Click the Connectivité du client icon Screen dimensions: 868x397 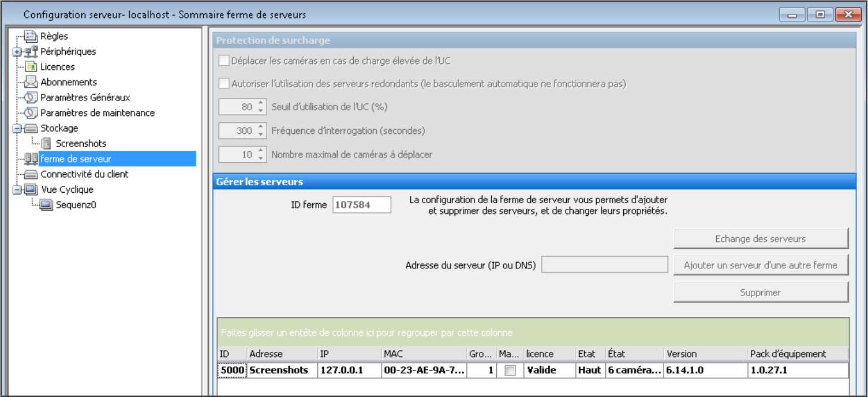point(31,174)
